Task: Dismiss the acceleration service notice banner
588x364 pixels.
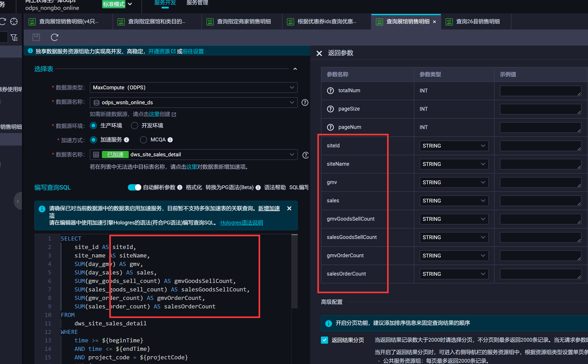Action: click(x=289, y=209)
